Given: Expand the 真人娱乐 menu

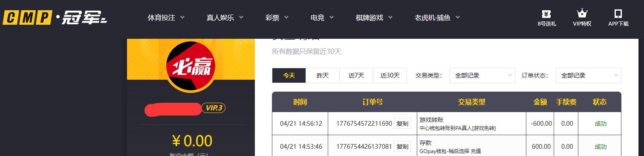Looking at the screenshot, I should coord(225,18).
